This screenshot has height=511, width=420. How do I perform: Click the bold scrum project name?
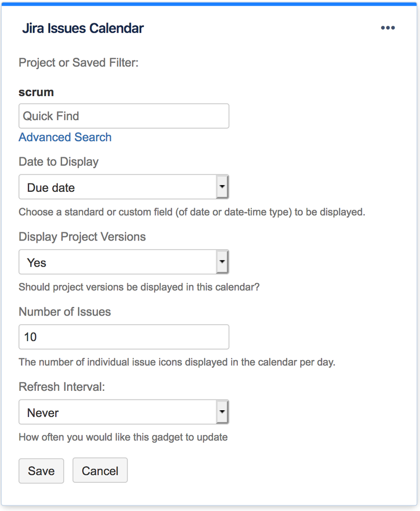[x=36, y=92]
